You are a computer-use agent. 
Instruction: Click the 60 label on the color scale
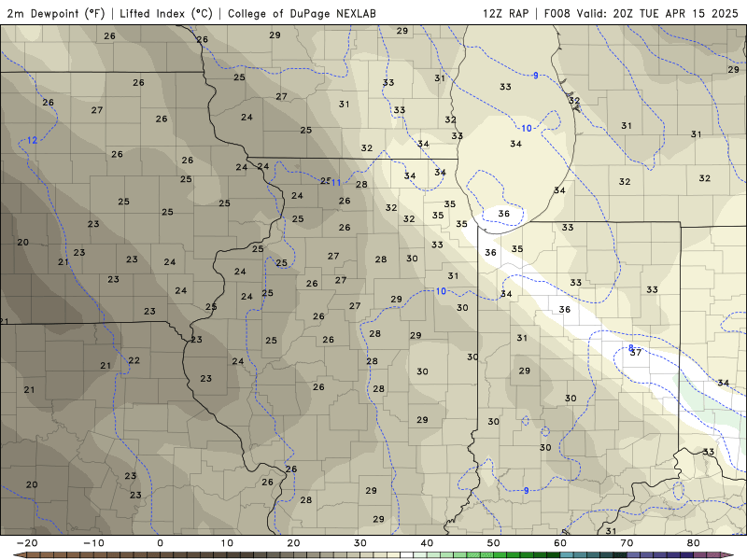[560, 543]
